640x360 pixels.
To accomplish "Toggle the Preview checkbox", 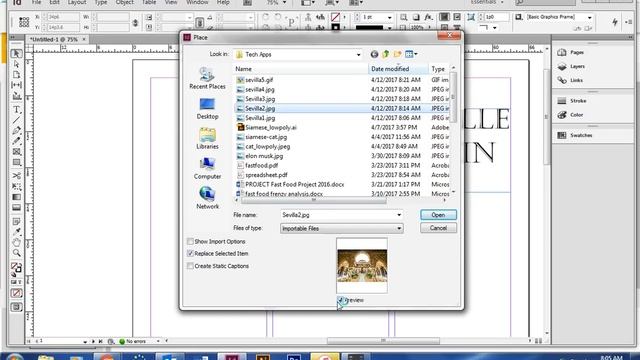I will point(341,300).
